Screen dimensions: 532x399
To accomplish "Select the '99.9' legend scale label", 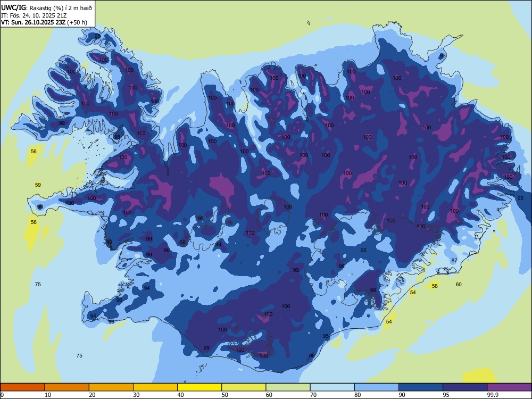I will click(493, 395).
